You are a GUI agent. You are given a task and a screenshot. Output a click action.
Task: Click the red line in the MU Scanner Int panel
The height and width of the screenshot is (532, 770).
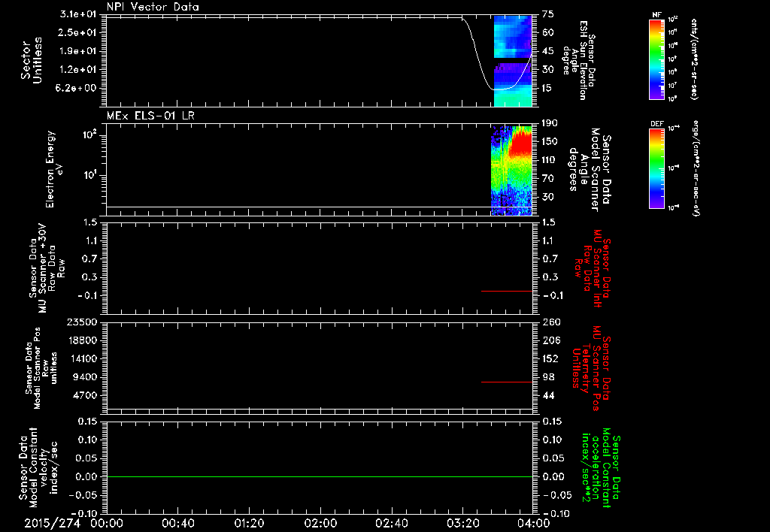(507, 291)
